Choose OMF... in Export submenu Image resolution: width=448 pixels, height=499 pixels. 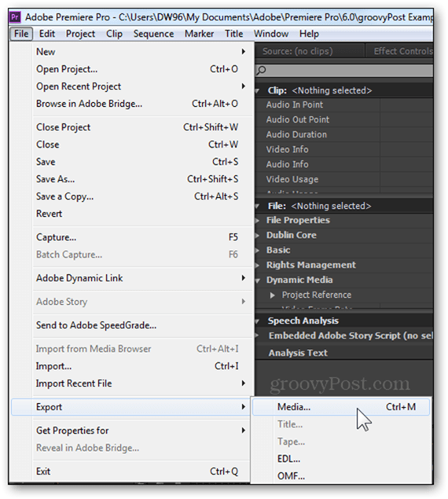pyautogui.click(x=341, y=476)
